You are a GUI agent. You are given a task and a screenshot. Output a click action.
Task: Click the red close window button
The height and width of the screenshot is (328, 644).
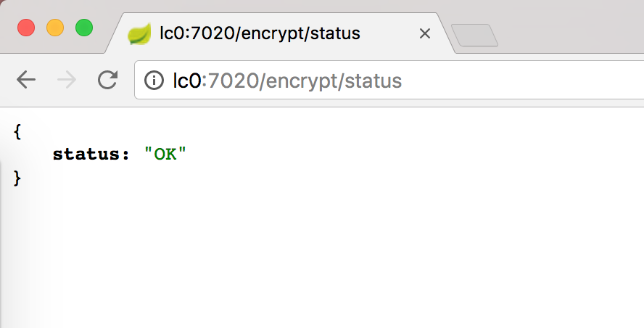point(26,28)
